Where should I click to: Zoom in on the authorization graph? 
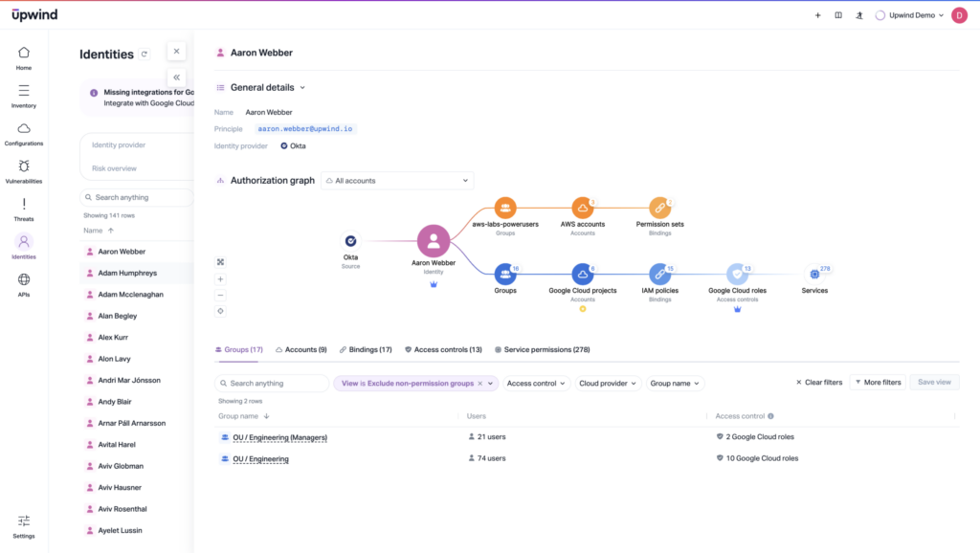221,279
